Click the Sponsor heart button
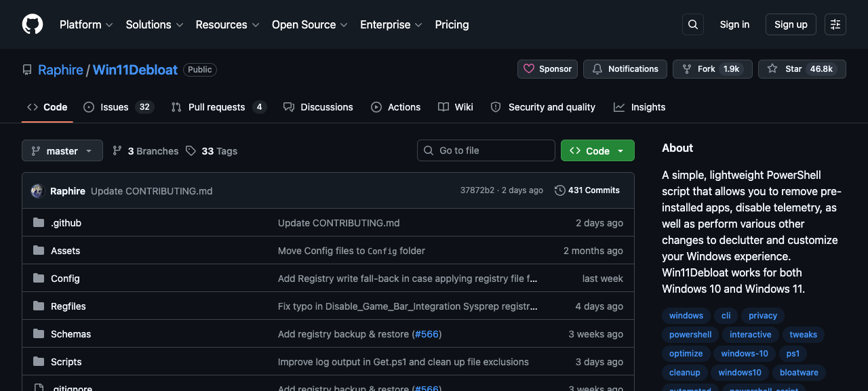Viewport: 868px width, 391px height. 547,69
